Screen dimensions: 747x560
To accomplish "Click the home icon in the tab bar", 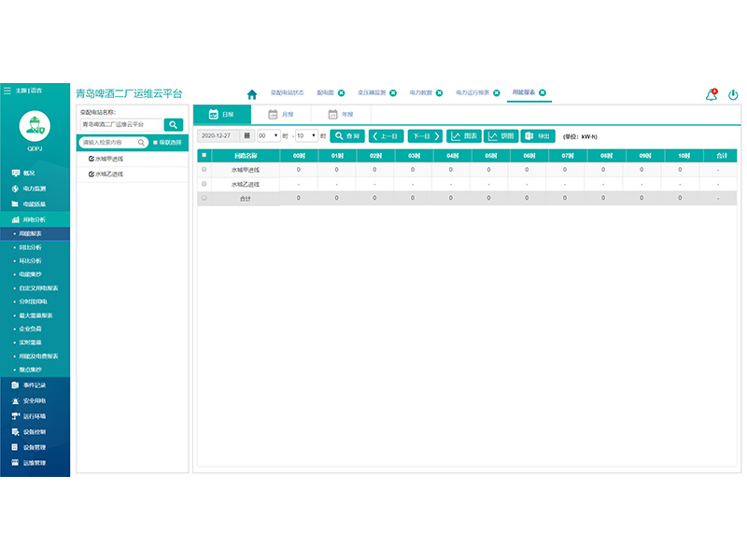I will 251,94.
